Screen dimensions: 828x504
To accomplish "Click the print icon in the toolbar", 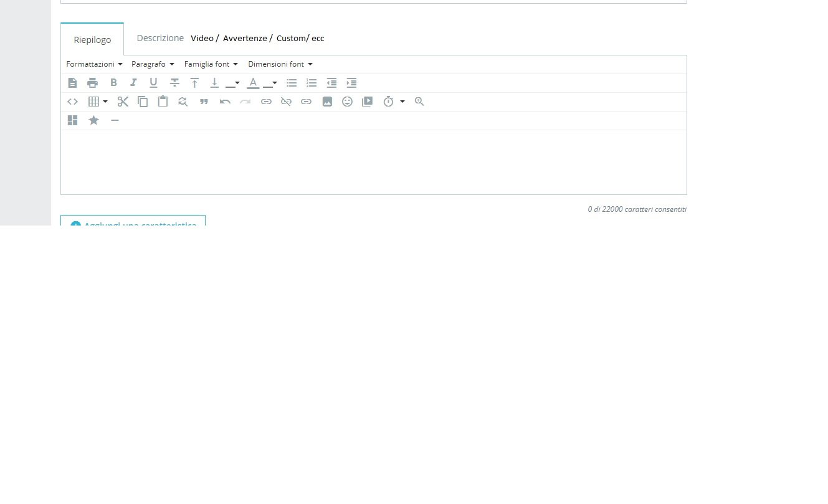I will pos(93,83).
